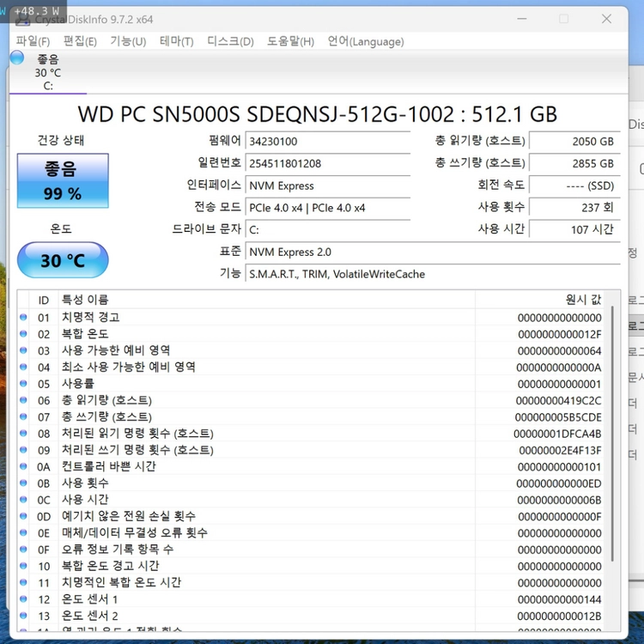Open the 도움말(H) menu
Screen dimensions: 644x644
click(291, 41)
